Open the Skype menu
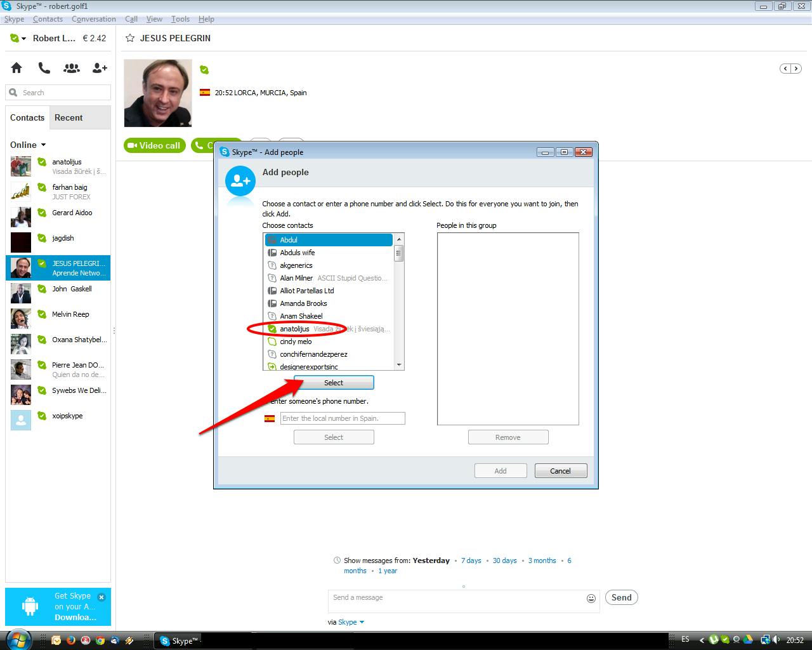Viewport: 812px width, 650px height. tap(14, 19)
